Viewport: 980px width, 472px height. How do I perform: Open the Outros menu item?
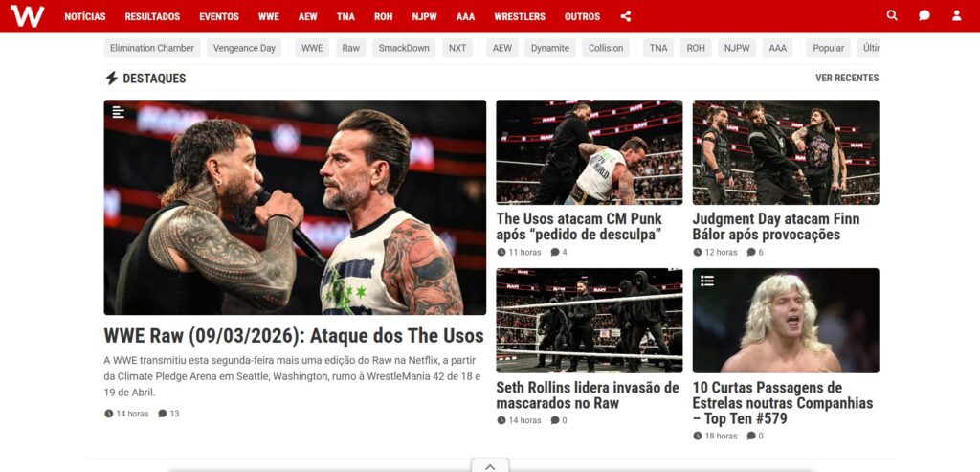tap(582, 17)
